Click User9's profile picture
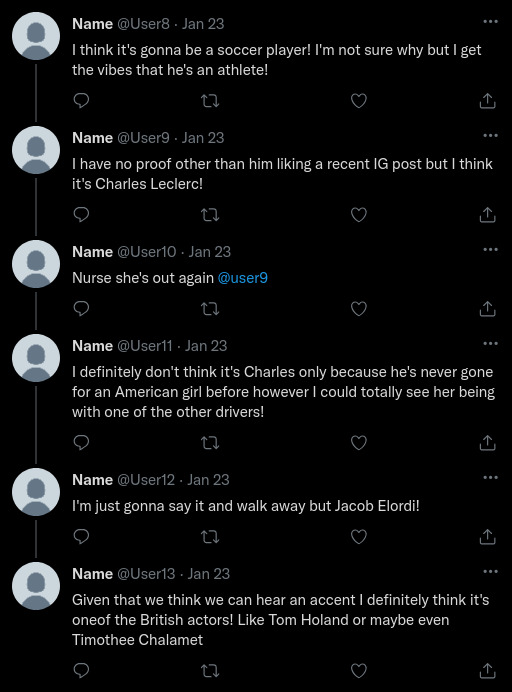 36,150
